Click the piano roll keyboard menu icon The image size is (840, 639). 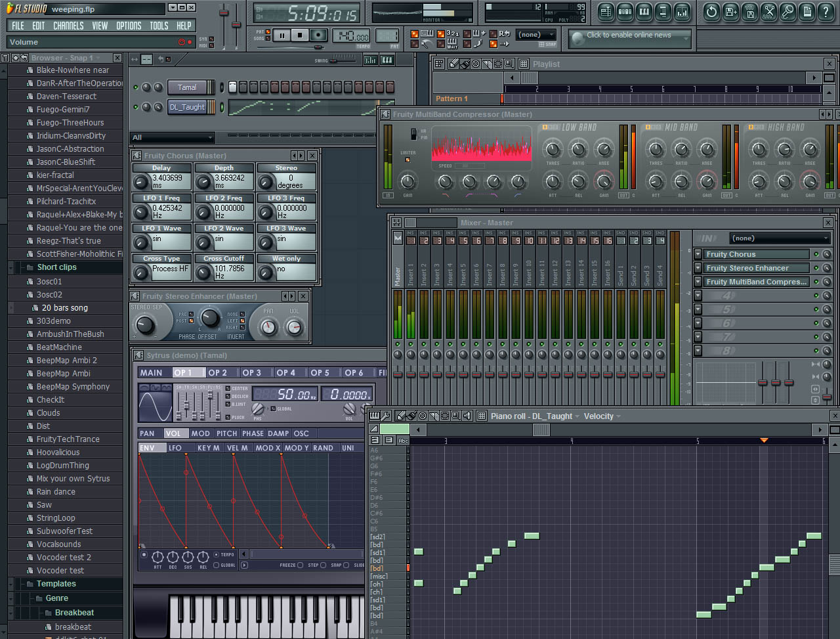tap(375, 416)
